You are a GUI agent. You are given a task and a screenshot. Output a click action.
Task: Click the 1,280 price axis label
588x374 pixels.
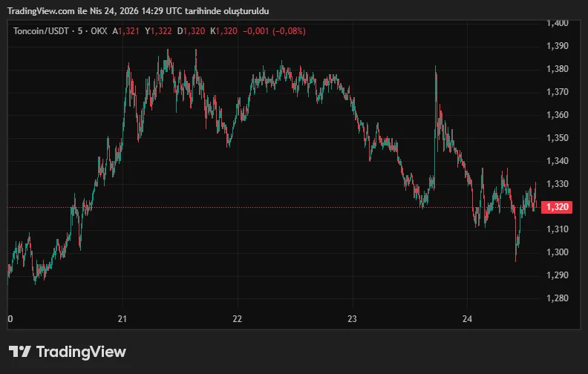tap(557, 298)
